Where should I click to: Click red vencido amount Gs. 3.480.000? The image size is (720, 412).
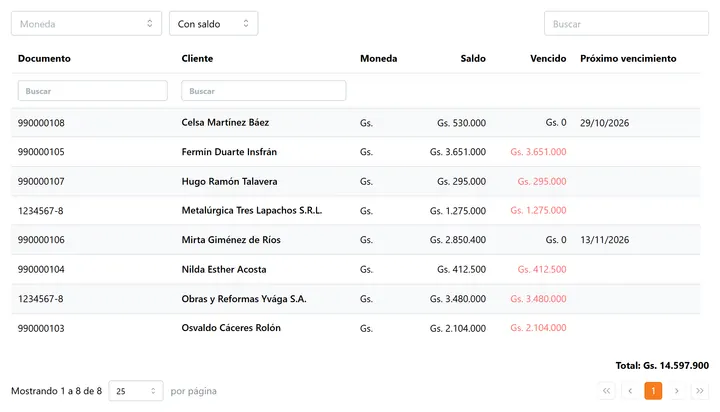point(538,299)
